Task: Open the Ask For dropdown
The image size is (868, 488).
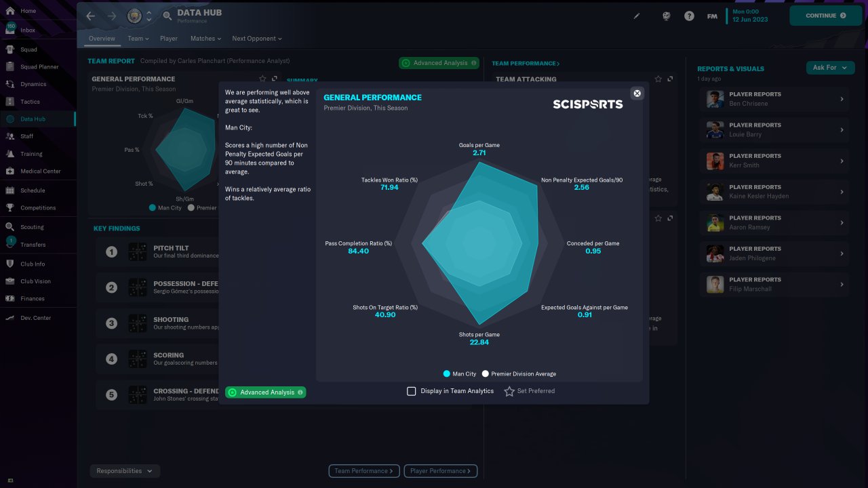Action: (x=830, y=68)
